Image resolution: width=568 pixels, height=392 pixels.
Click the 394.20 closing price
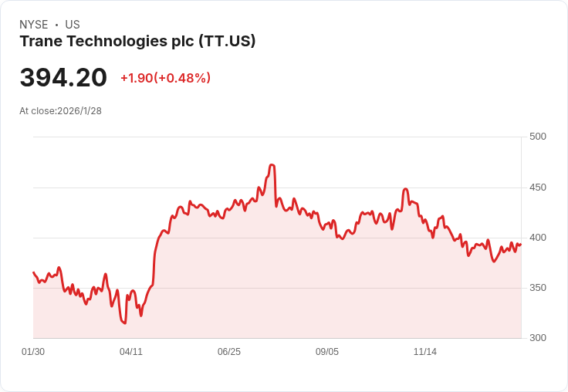tap(63, 78)
